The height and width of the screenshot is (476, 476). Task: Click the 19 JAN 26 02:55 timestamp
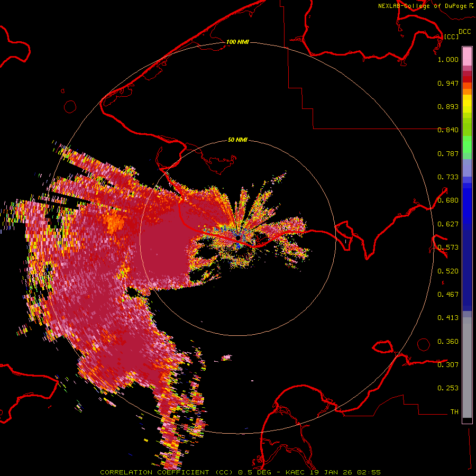pyautogui.click(x=345, y=472)
